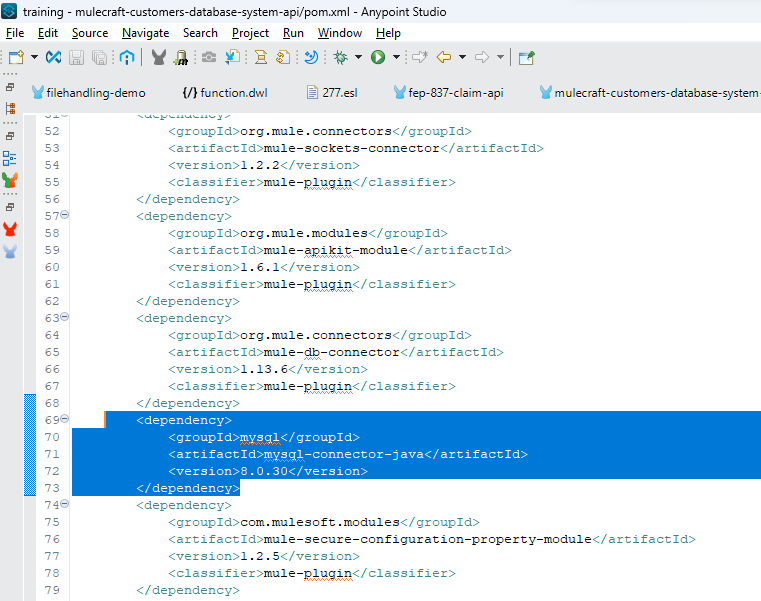The image size is (761, 601).
Task: Click the Debug bug icon
Action: pyautogui.click(x=340, y=58)
